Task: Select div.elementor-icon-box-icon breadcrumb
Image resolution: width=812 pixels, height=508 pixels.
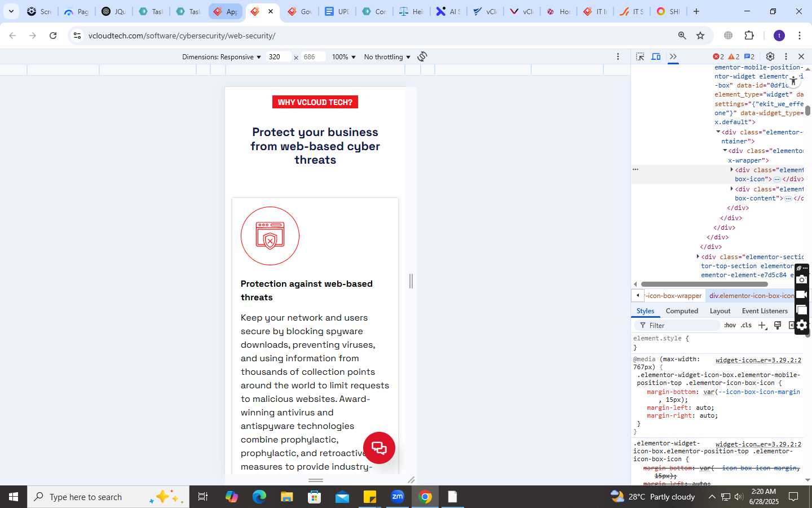Action: 752,296
